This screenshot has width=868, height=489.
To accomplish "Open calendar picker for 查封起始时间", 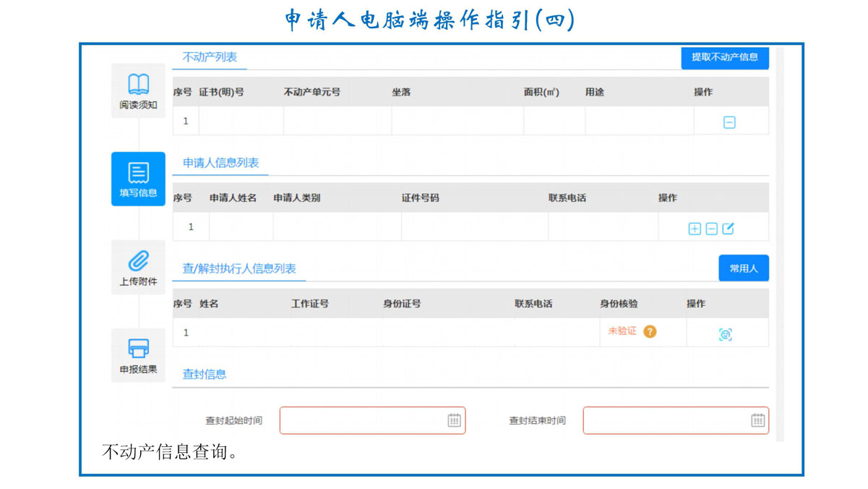I will pos(454,420).
